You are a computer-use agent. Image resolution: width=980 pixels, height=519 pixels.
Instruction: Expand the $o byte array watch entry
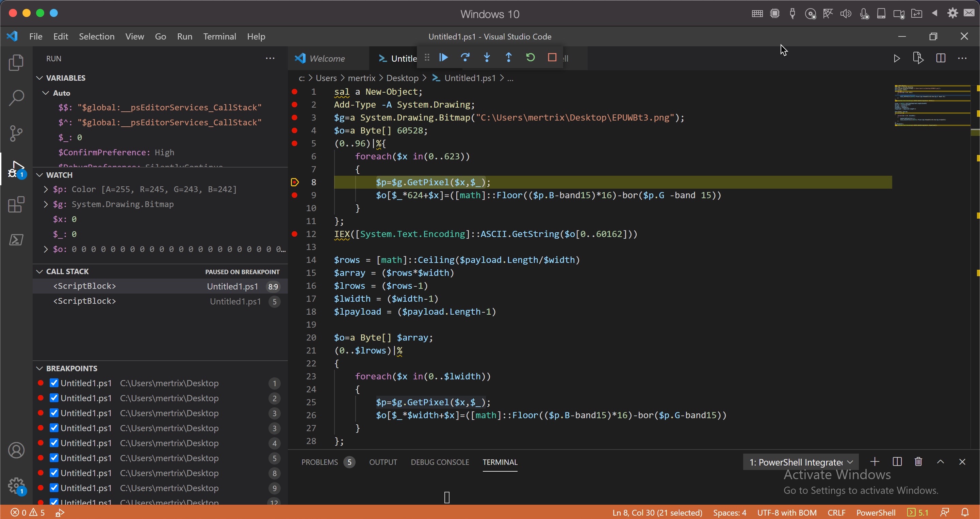46,249
